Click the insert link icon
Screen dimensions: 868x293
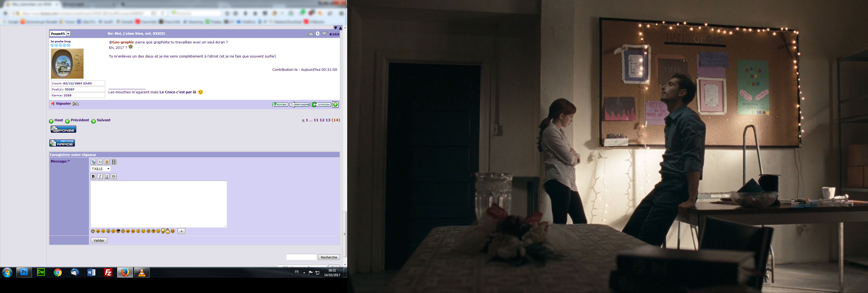pyautogui.click(x=93, y=162)
